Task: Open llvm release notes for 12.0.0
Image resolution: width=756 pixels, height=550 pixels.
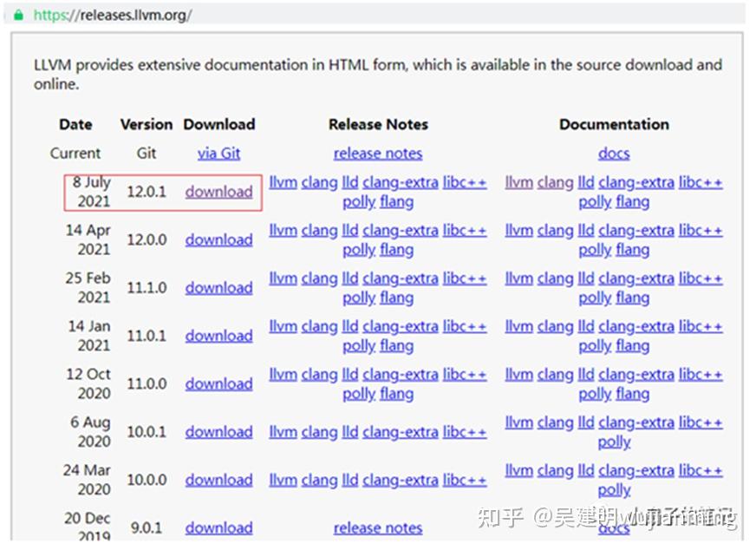Action: 283,230
